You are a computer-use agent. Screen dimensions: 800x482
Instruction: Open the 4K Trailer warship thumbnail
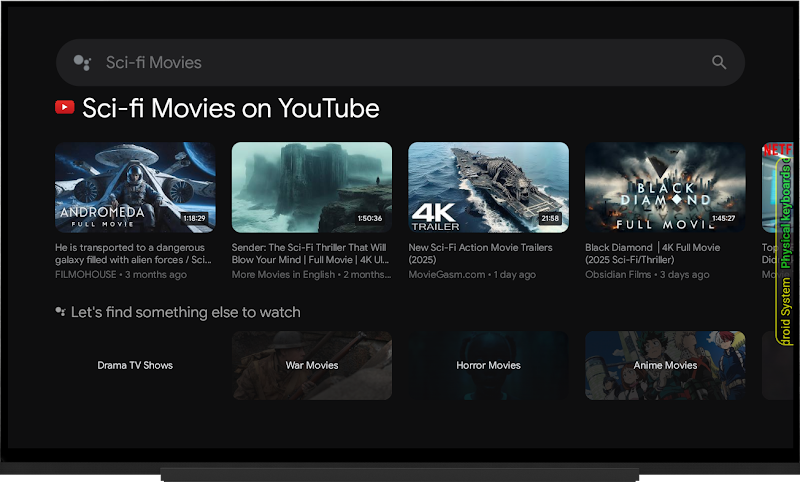pos(488,187)
